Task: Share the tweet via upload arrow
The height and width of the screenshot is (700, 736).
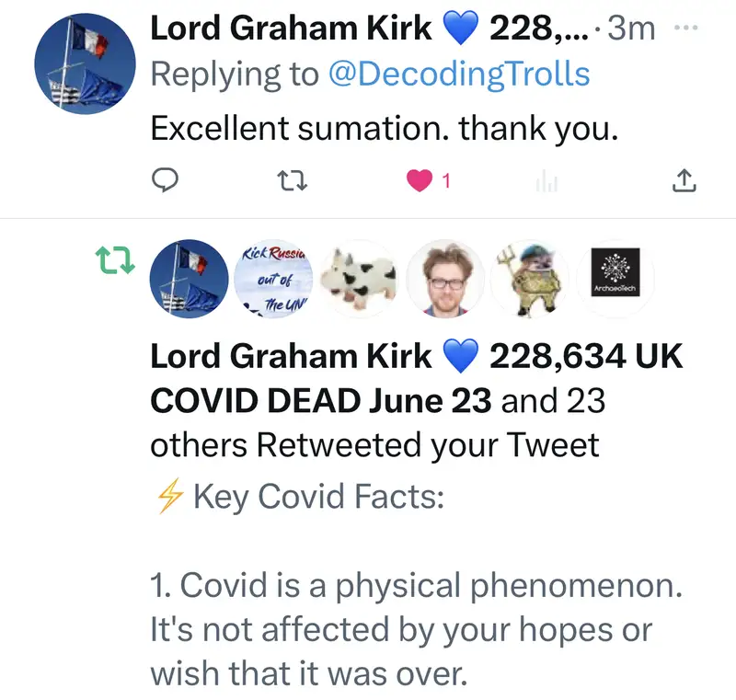Action: 682,182
